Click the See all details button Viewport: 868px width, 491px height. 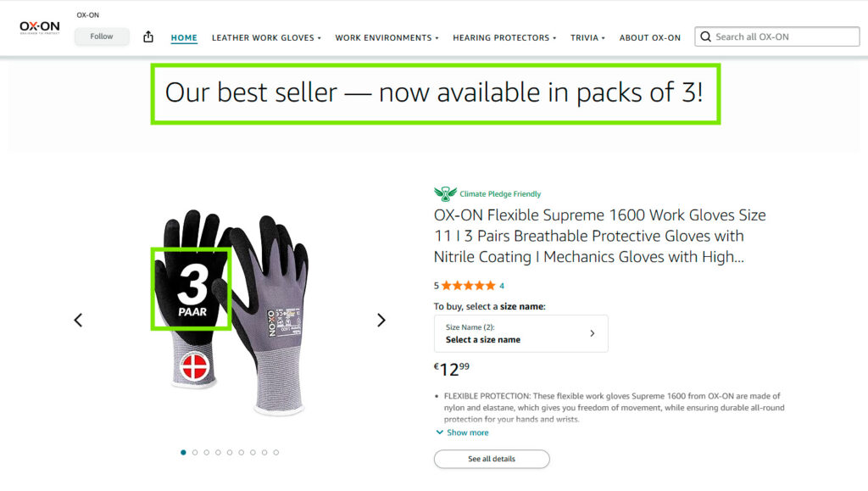(492, 459)
